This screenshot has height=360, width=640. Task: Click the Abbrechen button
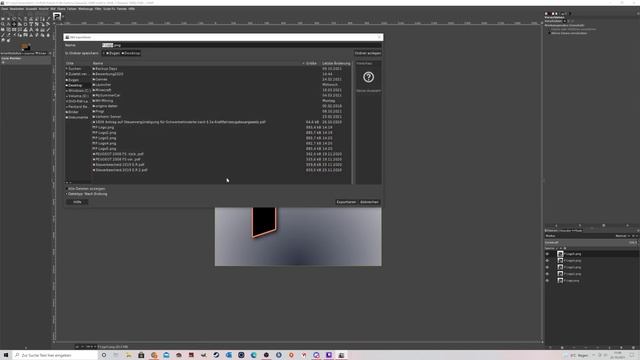click(369, 202)
